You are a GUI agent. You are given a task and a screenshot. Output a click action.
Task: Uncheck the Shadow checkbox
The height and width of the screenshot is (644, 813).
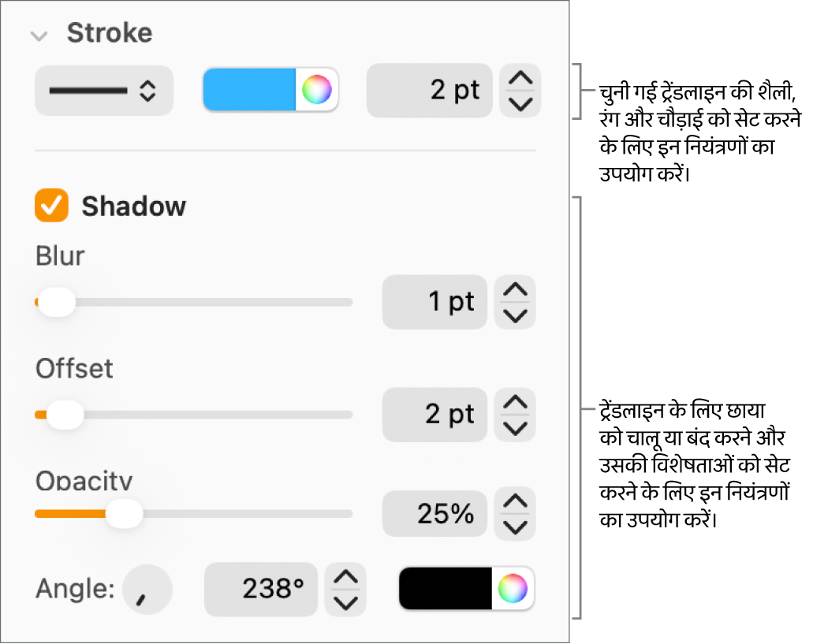click(52, 207)
